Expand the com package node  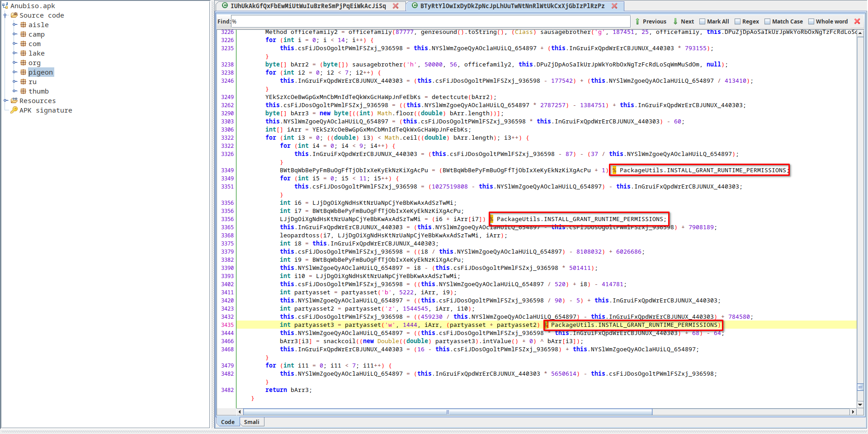tap(14, 44)
